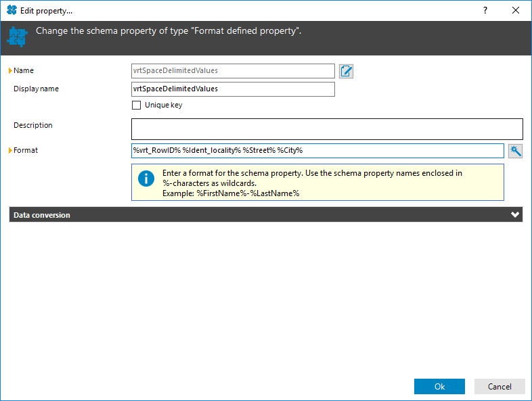Open the format wizard wand icon
532x401 pixels.
coord(515,151)
